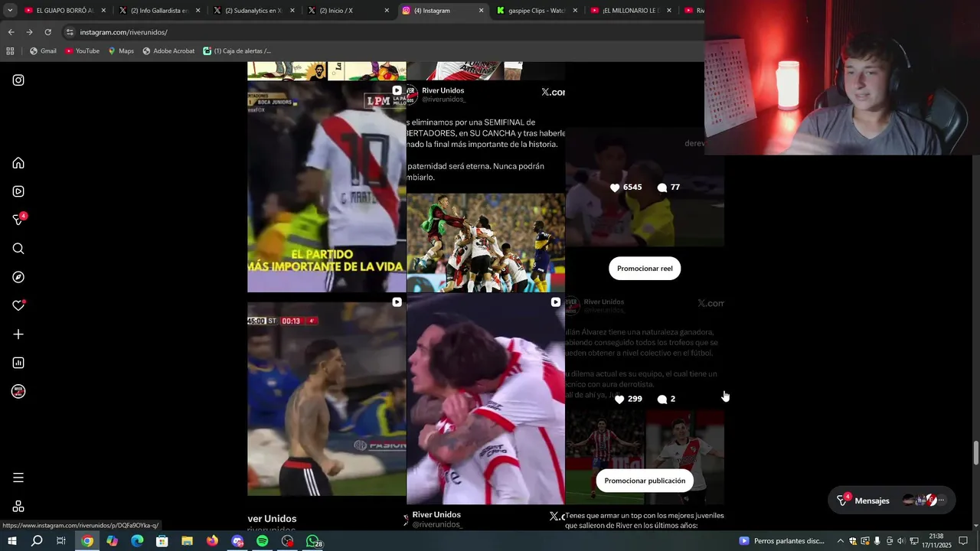Open Discord from the taskbar
The image size is (980, 551).
click(237, 541)
